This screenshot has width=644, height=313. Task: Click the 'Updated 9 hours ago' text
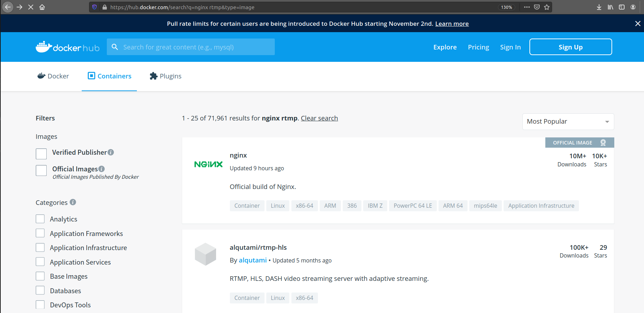coord(257,168)
